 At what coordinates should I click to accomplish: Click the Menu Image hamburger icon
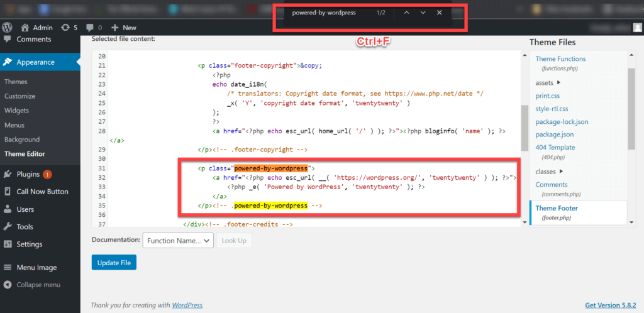tap(8, 268)
